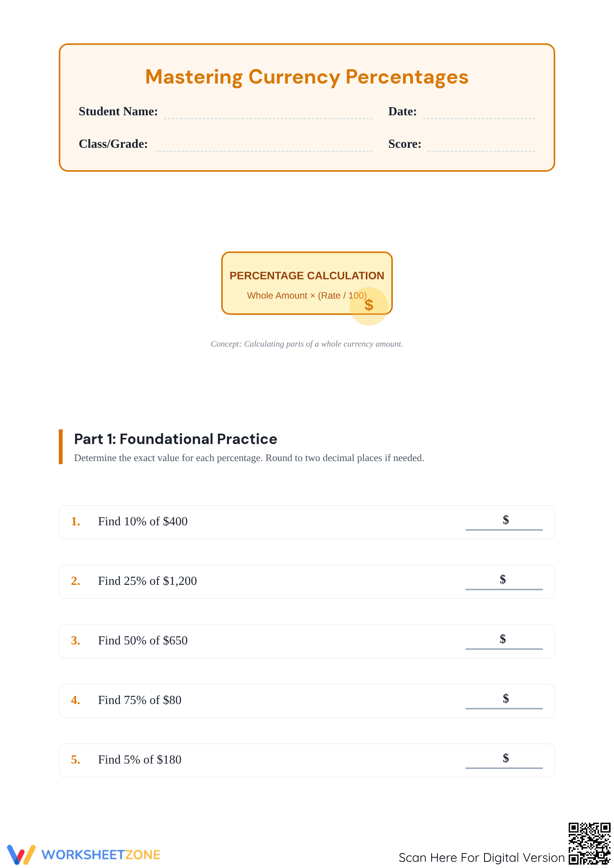Click the PERCENTAGE CALCULATION heading

pyautogui.click(x=307, y=275)
